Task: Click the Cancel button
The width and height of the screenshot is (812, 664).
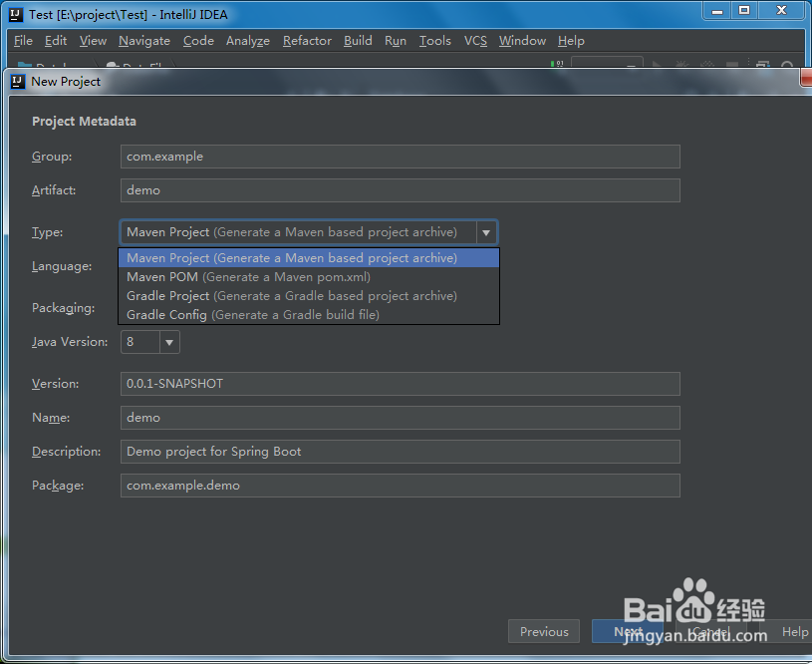Action: (710, 631)
